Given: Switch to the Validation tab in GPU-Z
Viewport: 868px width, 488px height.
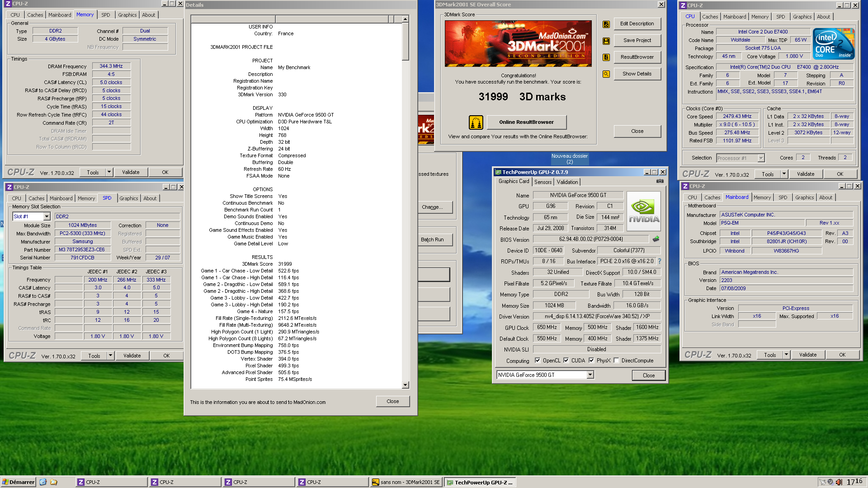Looking at the screenshot, I should click(x=567, y=182).
